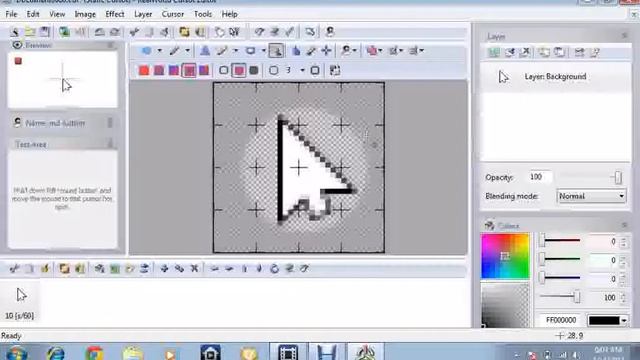Click the delete X icon in frame toolbar
The width and height of the screenshot is (640, 360).
pyautogui.click(x=194, y=268)
